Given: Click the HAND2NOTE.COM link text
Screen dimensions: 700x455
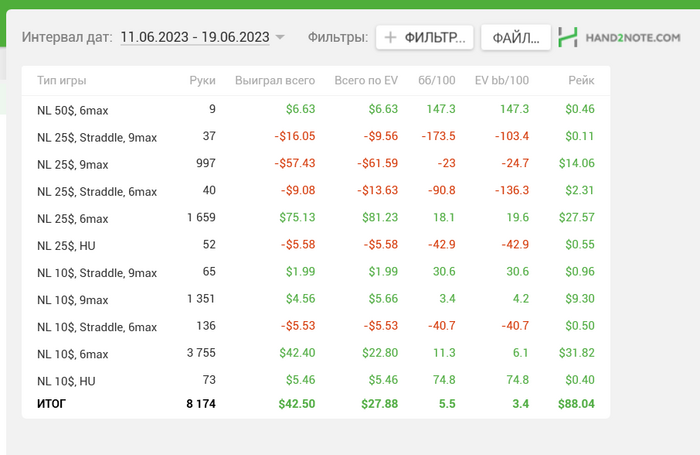Looking at the screenshot, I should [x=634, y=38].
